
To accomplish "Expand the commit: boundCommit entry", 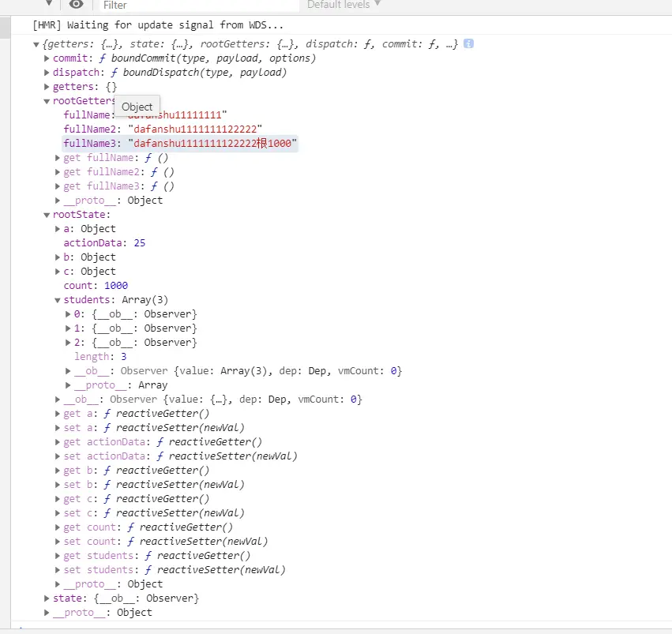I will point(47,58).
